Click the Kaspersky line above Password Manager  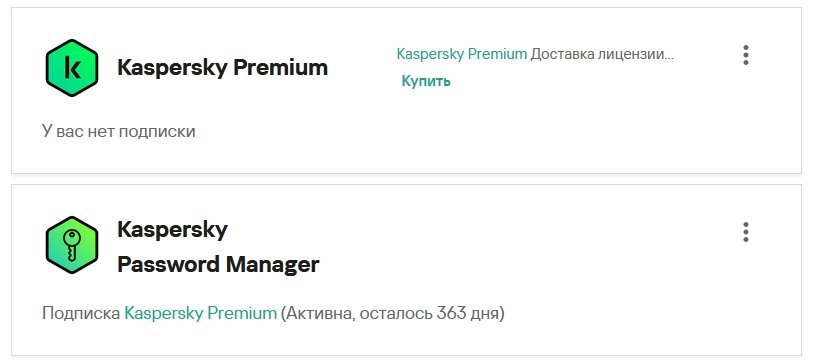(x=172, y=230)
